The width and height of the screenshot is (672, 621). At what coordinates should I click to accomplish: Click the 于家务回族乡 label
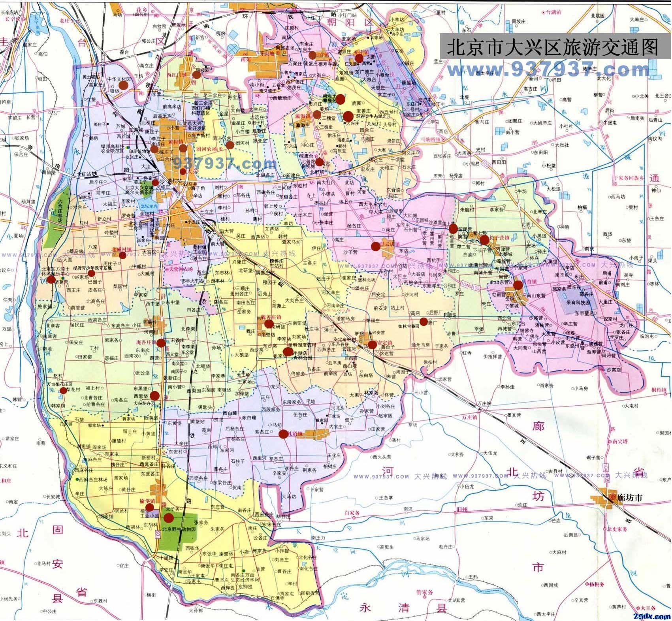coord(629,178)
